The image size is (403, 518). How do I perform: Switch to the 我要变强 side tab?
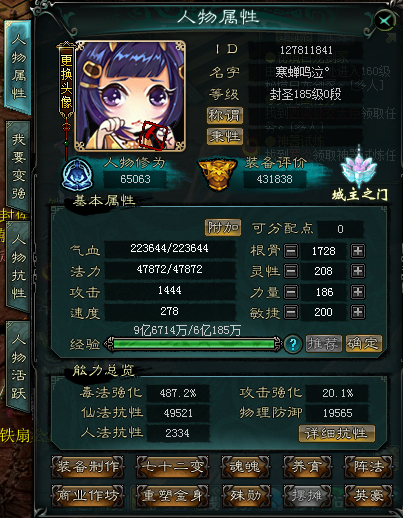point(18,167)
